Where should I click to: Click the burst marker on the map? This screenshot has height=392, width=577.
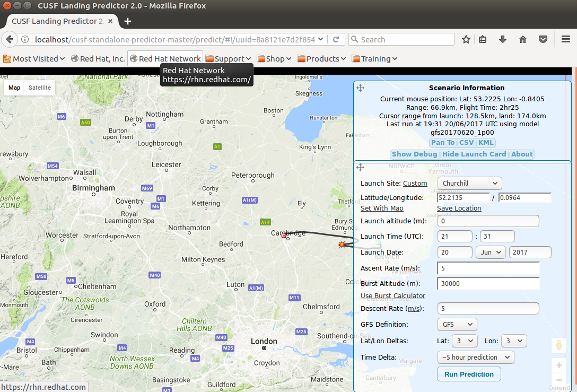click(x=342, y=244)
